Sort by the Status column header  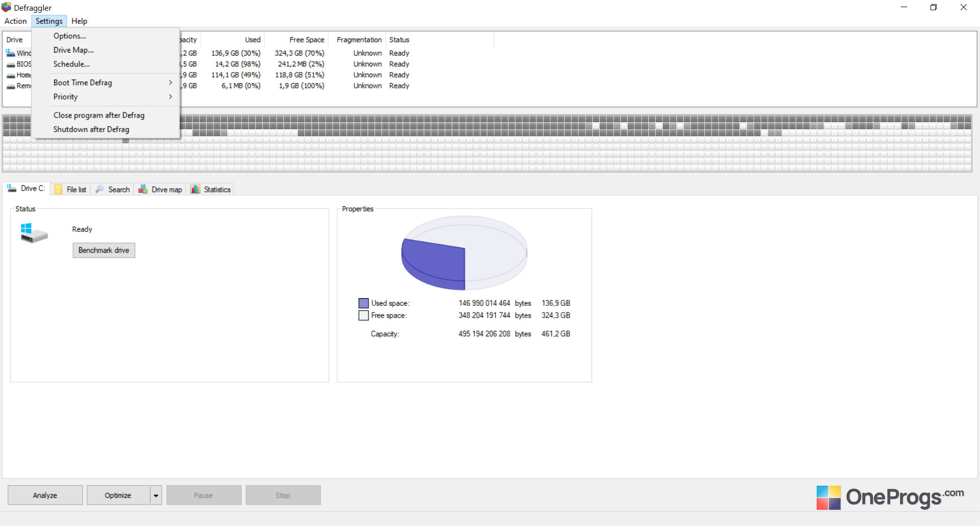[x=440, y=40]
